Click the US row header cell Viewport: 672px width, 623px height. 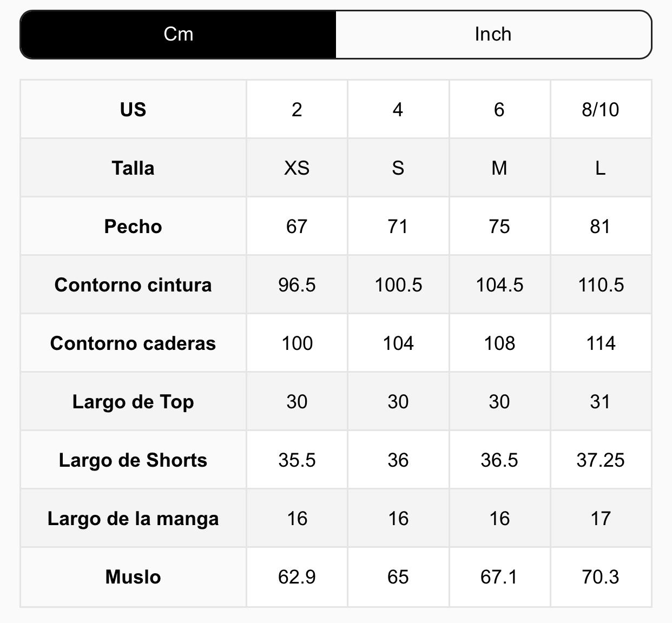[x=133, y=109]
